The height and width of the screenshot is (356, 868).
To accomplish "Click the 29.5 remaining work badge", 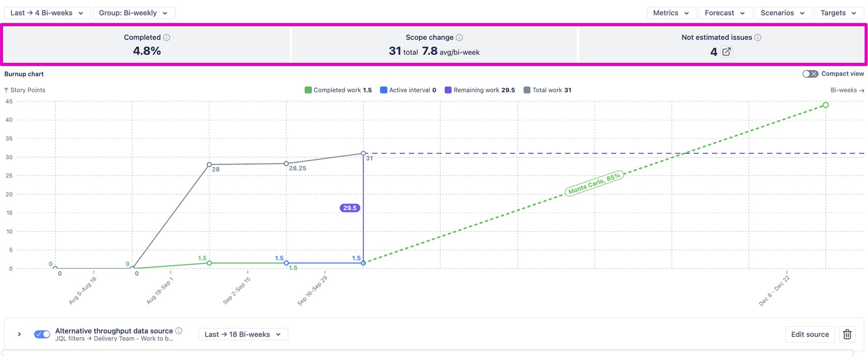I will (350, 208).
